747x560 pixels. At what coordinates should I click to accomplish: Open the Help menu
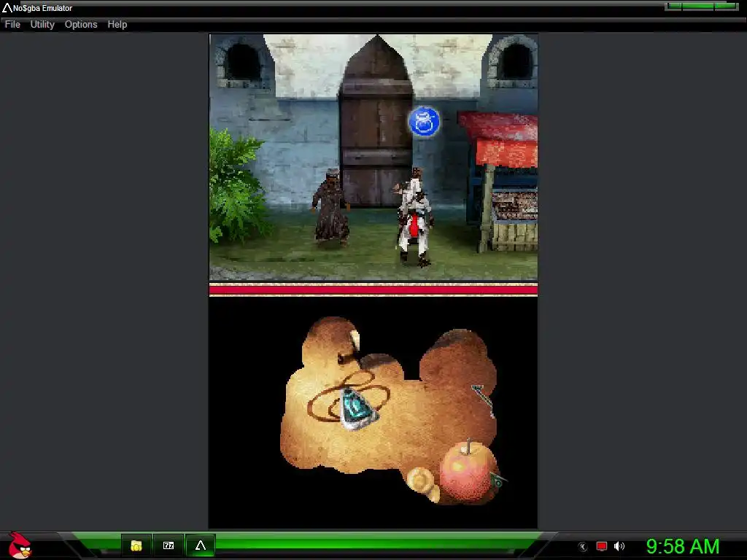[x=117, y=24]
